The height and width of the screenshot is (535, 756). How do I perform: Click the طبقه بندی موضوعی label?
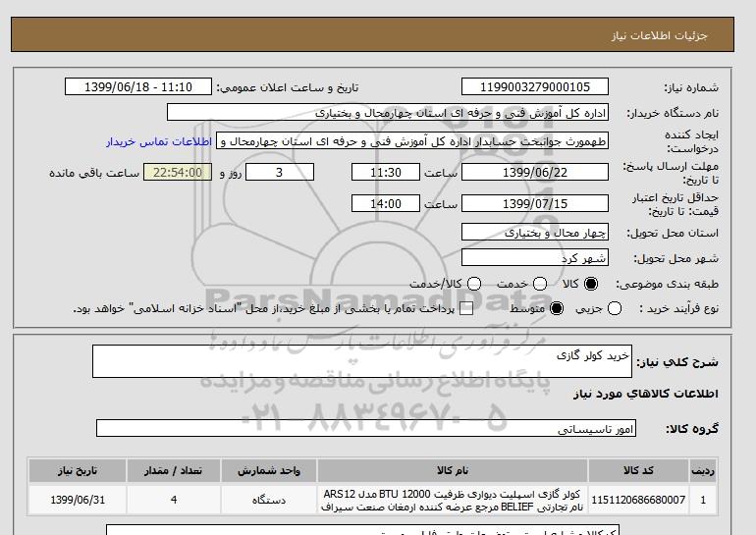pos(667,285)
